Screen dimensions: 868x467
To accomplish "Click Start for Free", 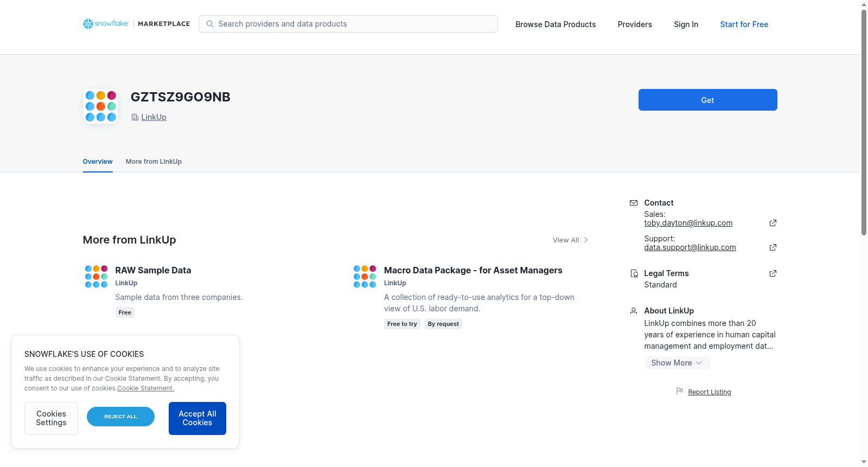I will coord(744,24).
